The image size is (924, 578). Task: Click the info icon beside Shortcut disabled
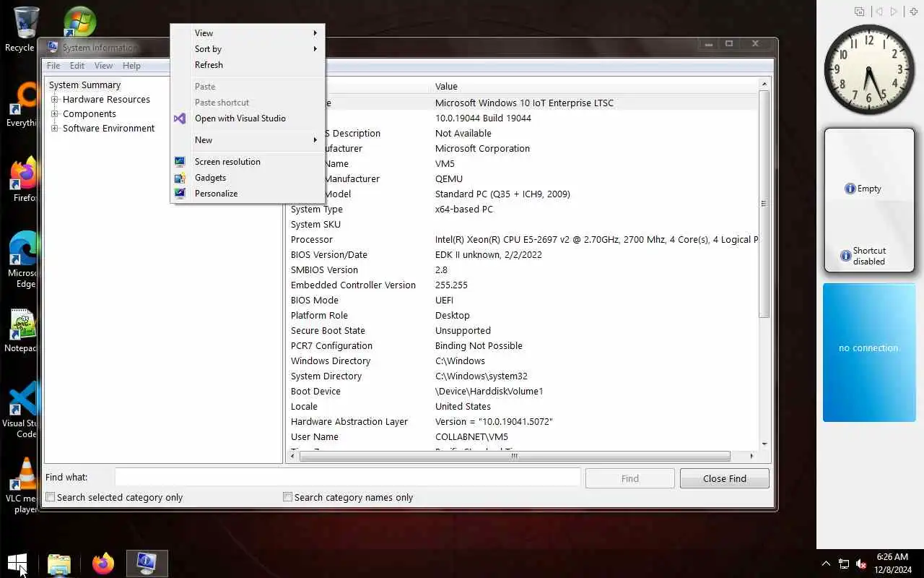tap(846, 256)
